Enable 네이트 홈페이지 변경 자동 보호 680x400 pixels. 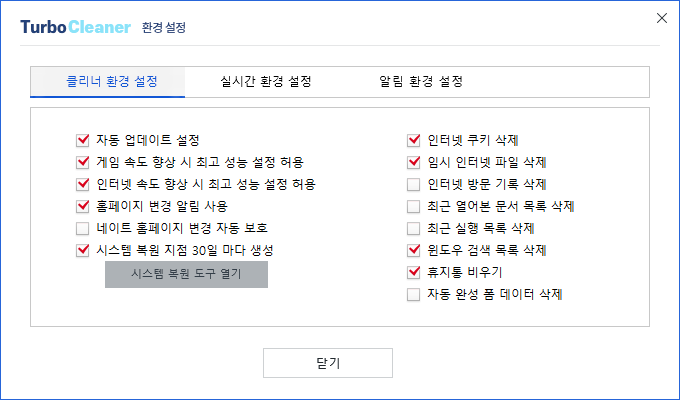[82, 228]
